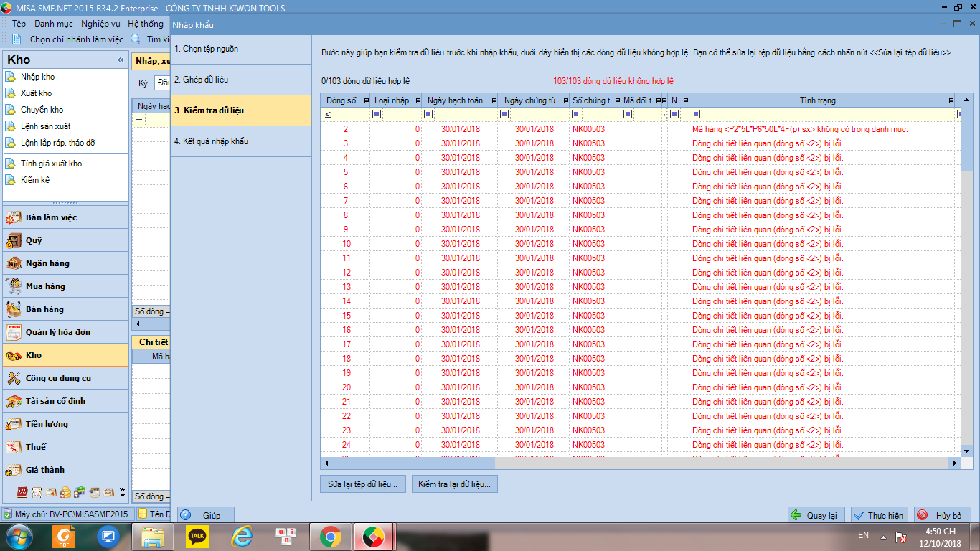980x551 pixels.
Task: Open Nhập kho in the Kho panel
Action: (x=37, y=77)
